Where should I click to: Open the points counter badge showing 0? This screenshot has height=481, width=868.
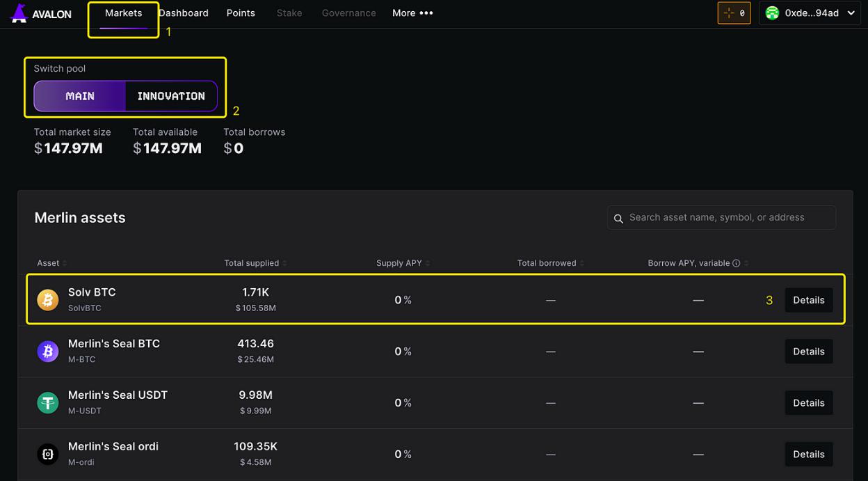(734, 13)
